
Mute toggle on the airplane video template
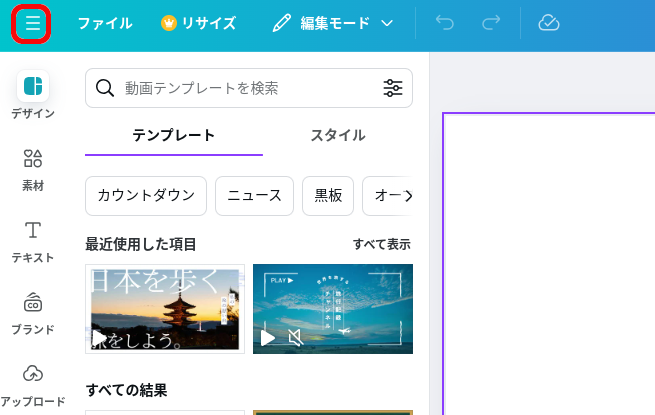tap(295, 338)
